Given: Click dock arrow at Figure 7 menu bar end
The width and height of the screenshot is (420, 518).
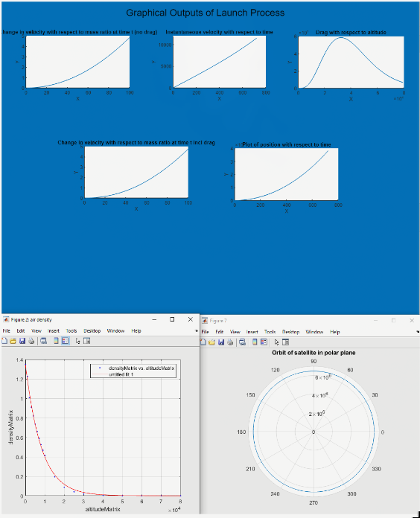Looking at the screenshot, I should pyautogui.click(x=418, y=332).
